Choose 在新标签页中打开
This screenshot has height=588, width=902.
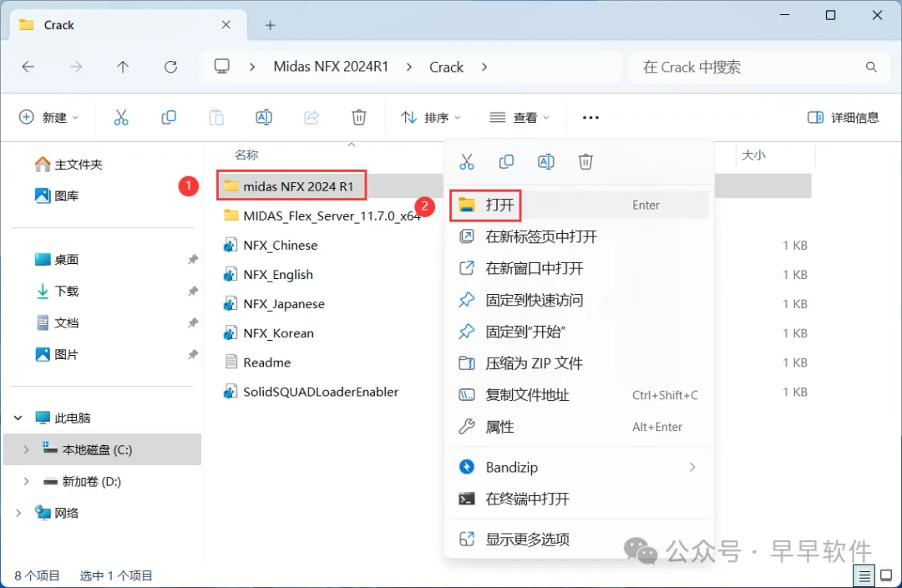(x=578, y=236)
